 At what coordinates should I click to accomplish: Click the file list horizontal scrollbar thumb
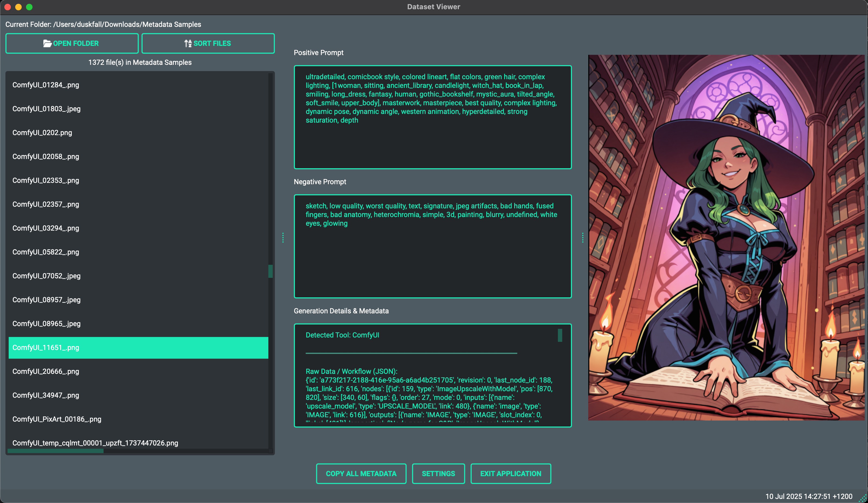(55, 451)
